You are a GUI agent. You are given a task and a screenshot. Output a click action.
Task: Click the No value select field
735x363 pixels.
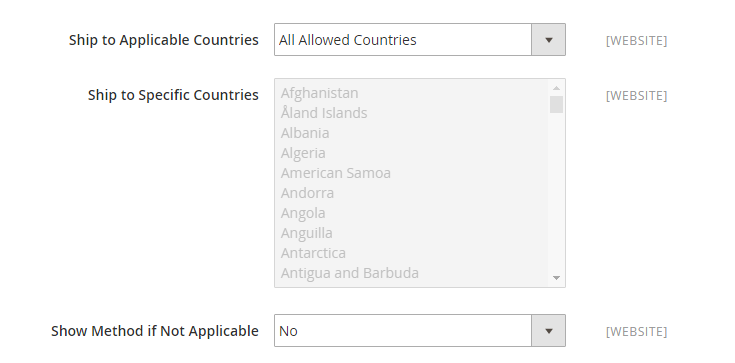(420, 331)
